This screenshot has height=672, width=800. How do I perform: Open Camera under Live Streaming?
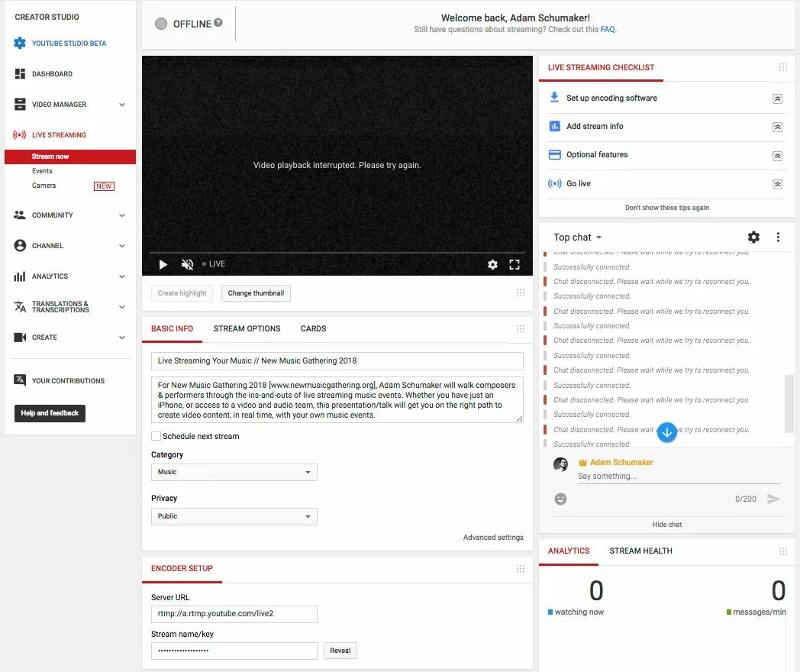click(x=44, y=186)
